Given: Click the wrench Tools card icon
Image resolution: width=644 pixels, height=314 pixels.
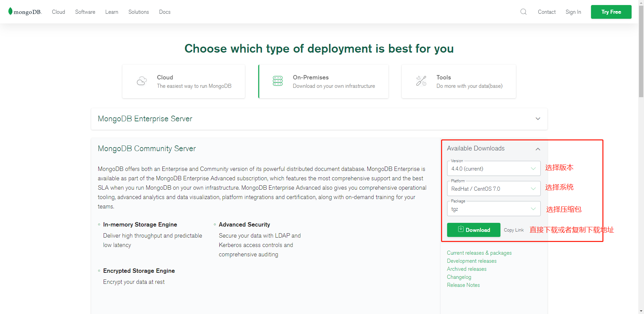Looking at the screenshot, I should 421,81.
